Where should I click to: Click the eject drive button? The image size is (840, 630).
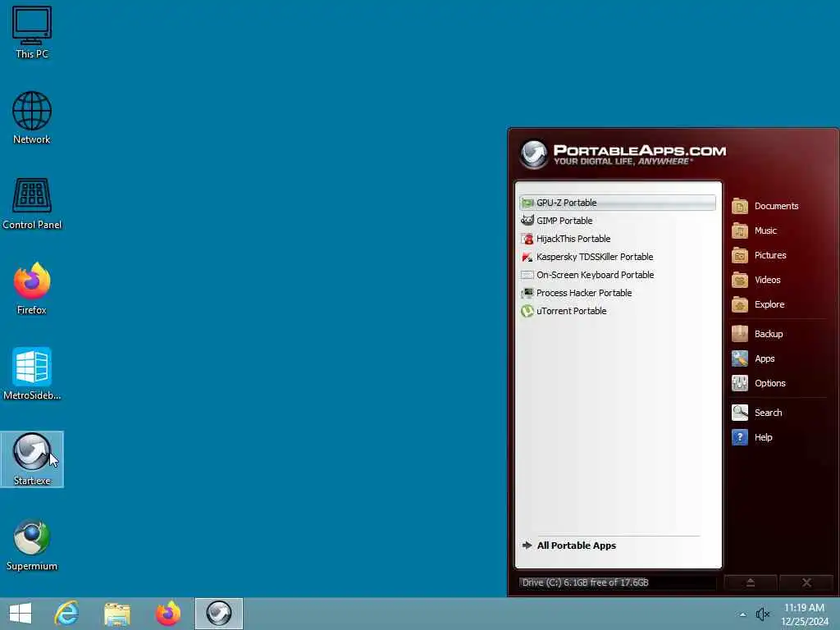[x=751, y=583]
